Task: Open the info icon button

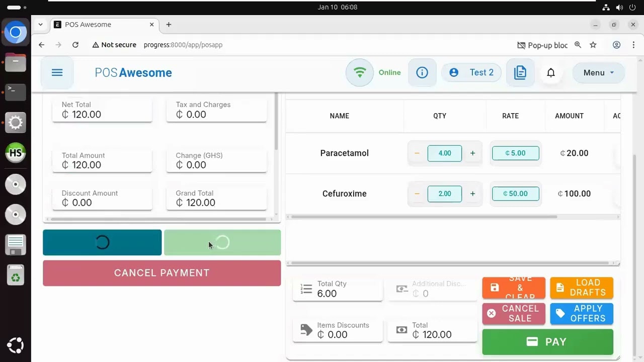Action: [x=422, y=72]
